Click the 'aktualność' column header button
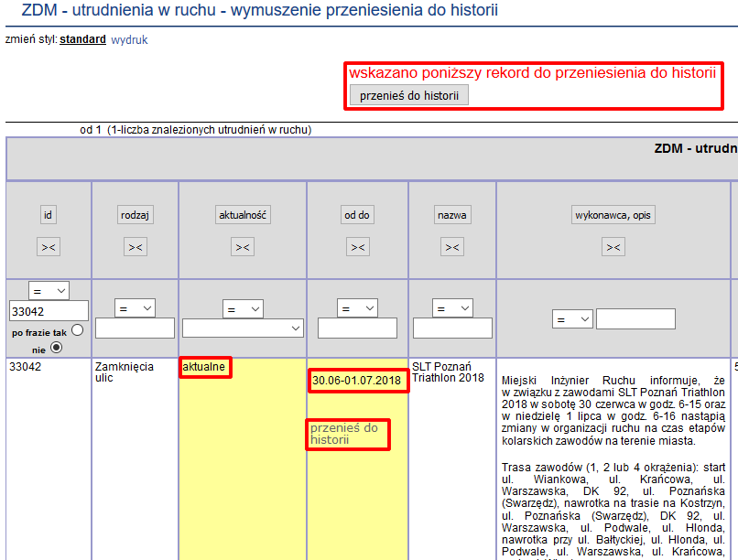Screen dimensions: 738x560 pos(243,216)
